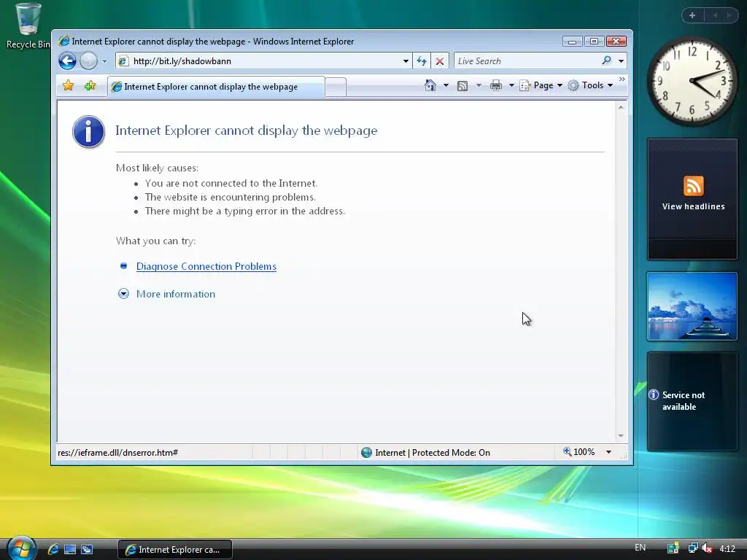Click the 4:12 taskbar clock
This screenshot has width=747, height=560.
727,548
